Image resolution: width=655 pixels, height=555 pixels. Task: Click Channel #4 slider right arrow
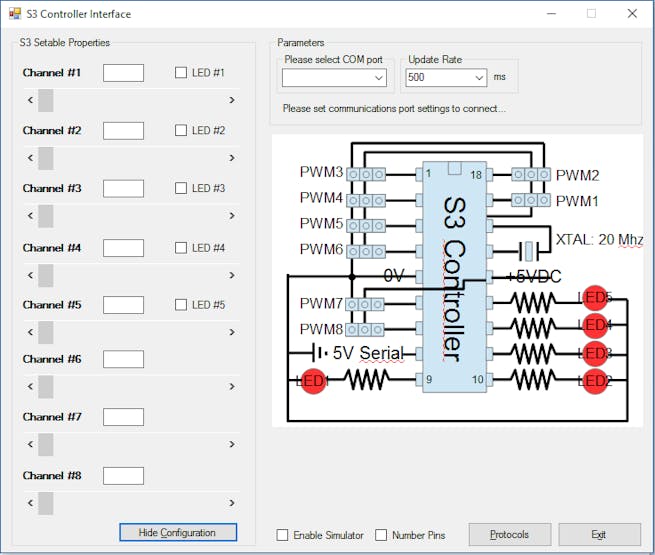(x=232, y=275)
